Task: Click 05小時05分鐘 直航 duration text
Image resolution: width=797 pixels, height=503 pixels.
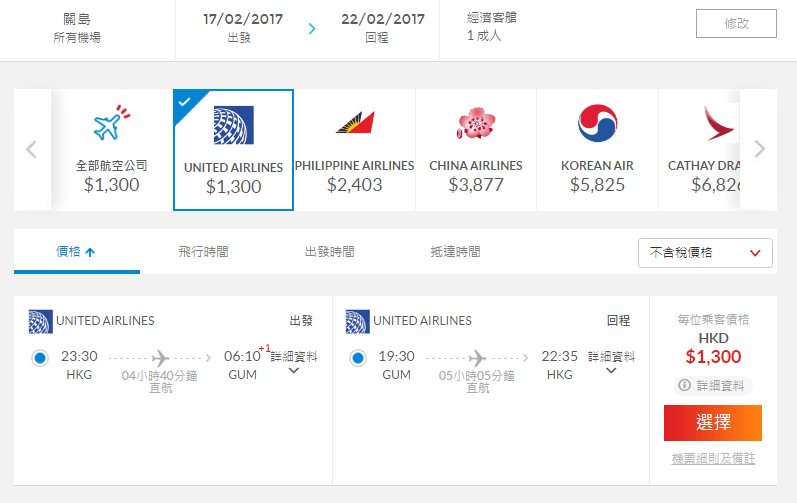Action: (477, 381)
